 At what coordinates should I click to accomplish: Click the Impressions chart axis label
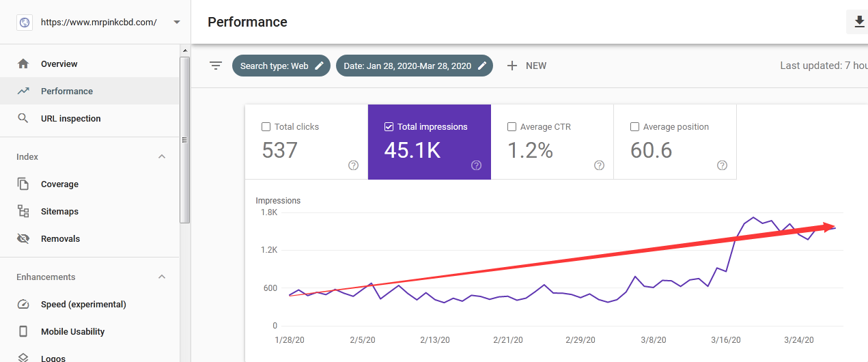(x=278, y=200)
